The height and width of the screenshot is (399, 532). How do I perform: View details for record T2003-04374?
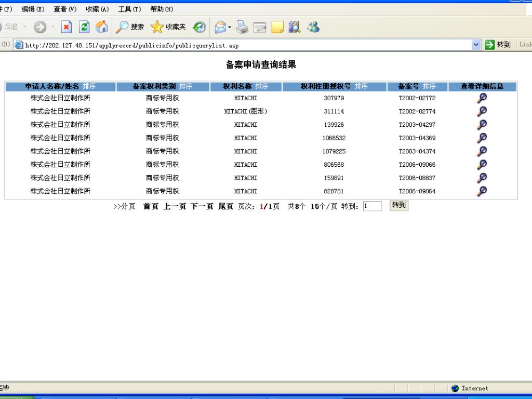[x=482, y=151]
